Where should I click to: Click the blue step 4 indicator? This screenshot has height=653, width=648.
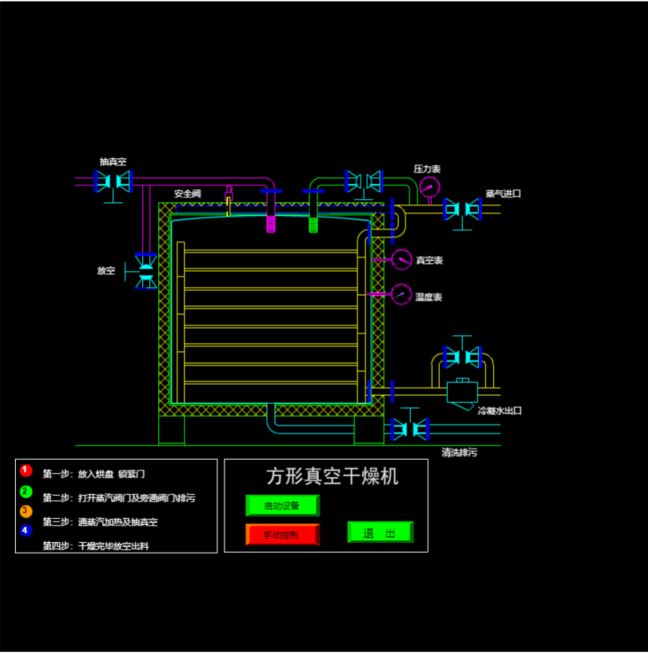(26, 530)
